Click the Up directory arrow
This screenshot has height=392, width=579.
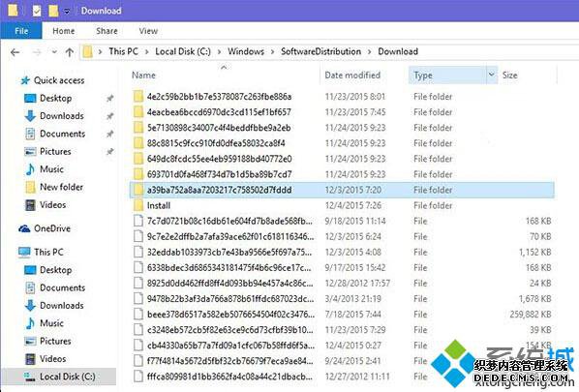(x=70, y=52)
